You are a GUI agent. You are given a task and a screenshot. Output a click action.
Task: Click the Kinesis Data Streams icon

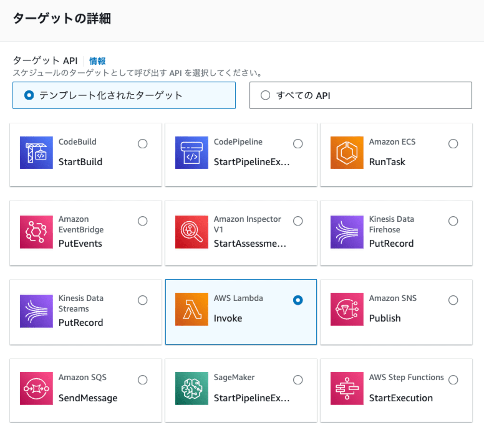coord(36,311)
